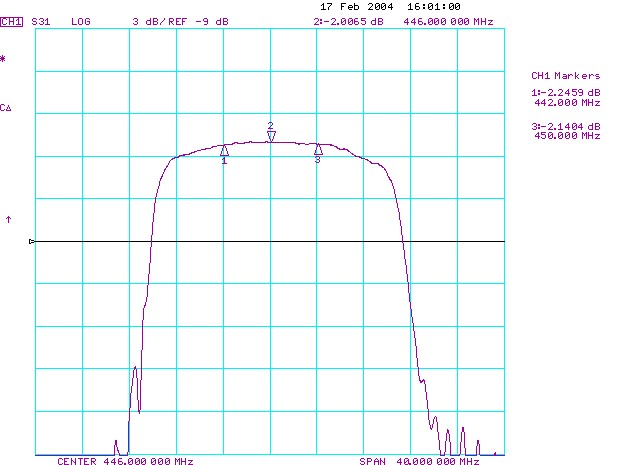Click the reference level pointer on left axis
Viewport: 640px width, 465px height.
[32, 242]
